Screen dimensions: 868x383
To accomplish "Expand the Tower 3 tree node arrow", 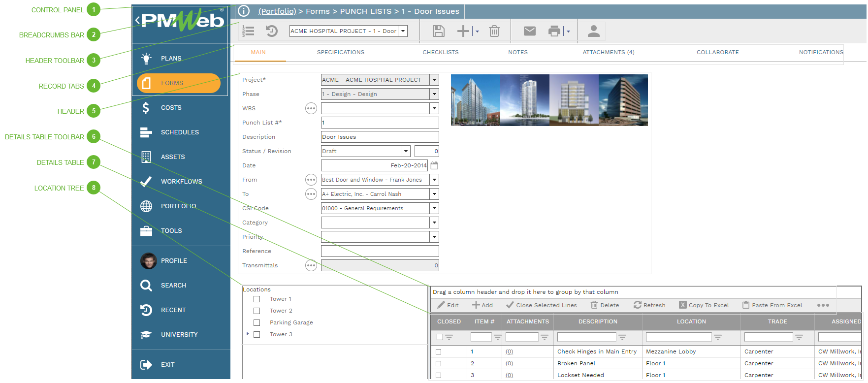I will [247, 334].
